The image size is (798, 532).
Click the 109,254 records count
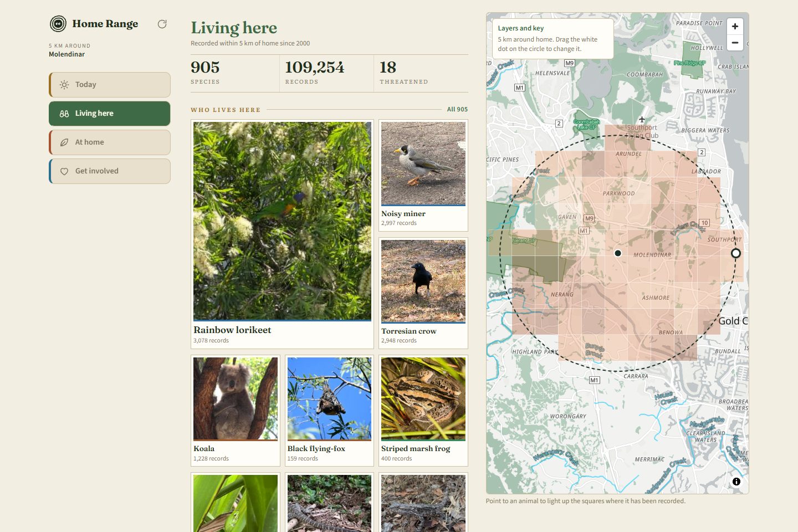pyautogui.click(x=315, y=68)
